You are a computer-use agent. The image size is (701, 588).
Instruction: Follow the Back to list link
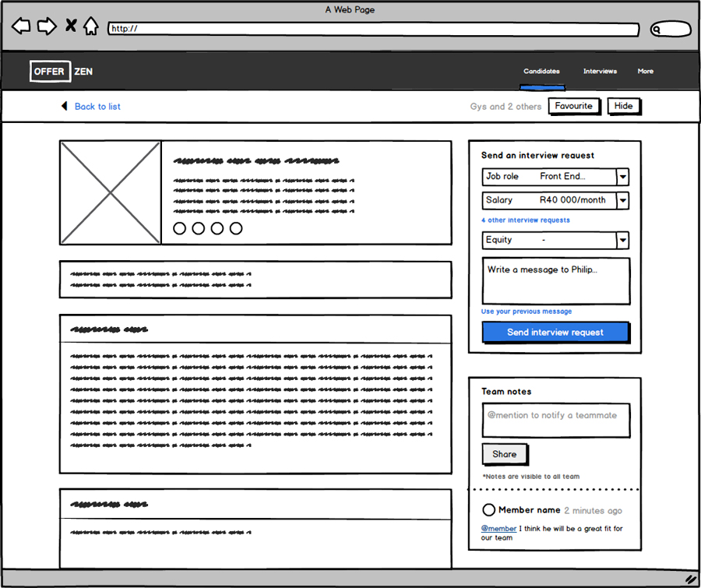click(x=97, y=107)
